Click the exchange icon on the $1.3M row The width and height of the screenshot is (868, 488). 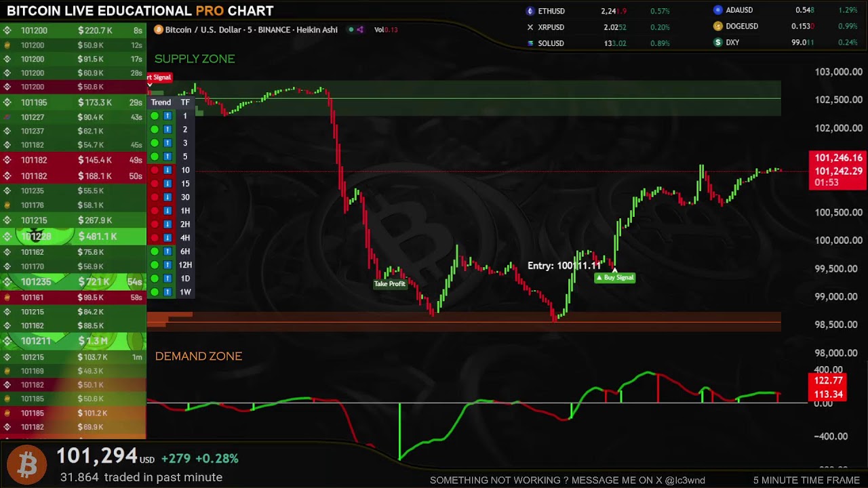pos(7,341)
